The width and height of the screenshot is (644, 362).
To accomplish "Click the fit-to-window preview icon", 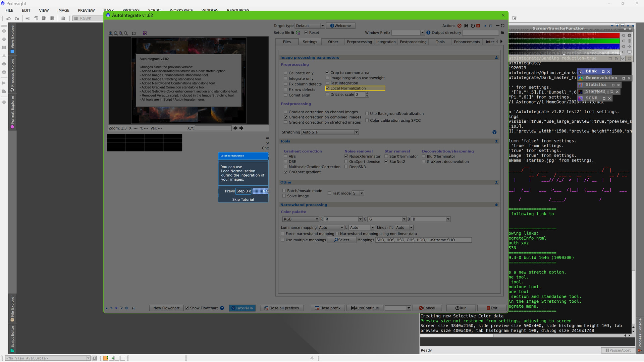I will (134, 34).
